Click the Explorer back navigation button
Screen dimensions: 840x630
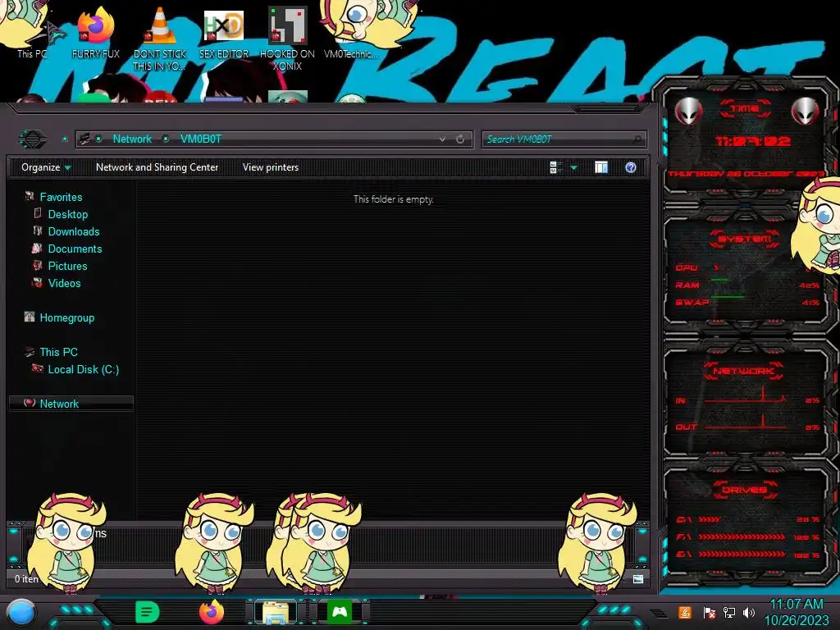tap(33, 139)
